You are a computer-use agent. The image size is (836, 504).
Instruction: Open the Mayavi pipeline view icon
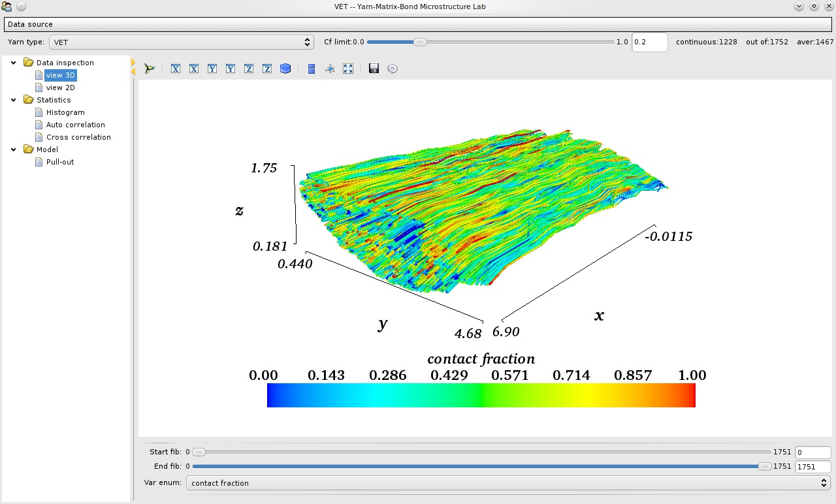[150, 69]
